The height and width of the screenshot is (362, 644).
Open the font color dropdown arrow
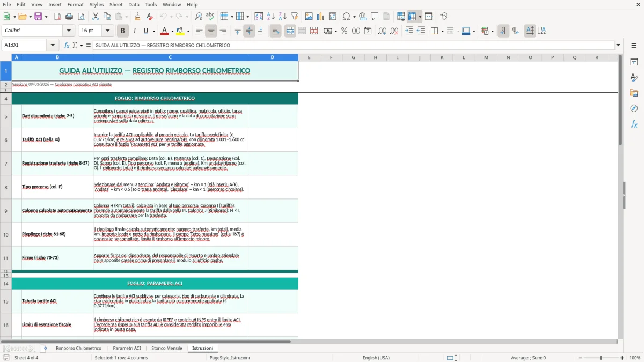[172, 31]
